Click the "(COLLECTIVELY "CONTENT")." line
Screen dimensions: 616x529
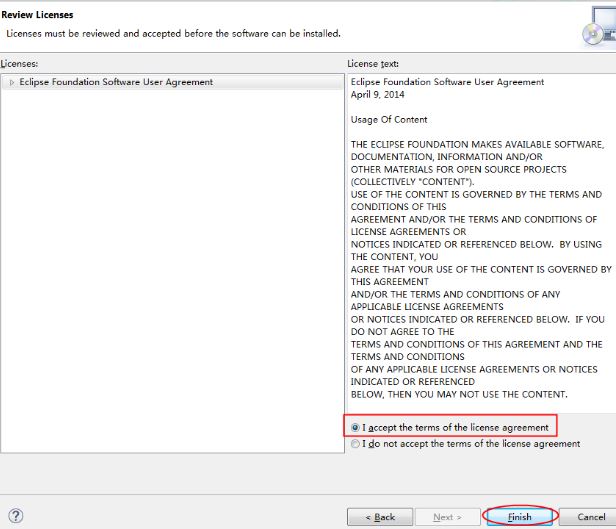(x=412, y=182)
